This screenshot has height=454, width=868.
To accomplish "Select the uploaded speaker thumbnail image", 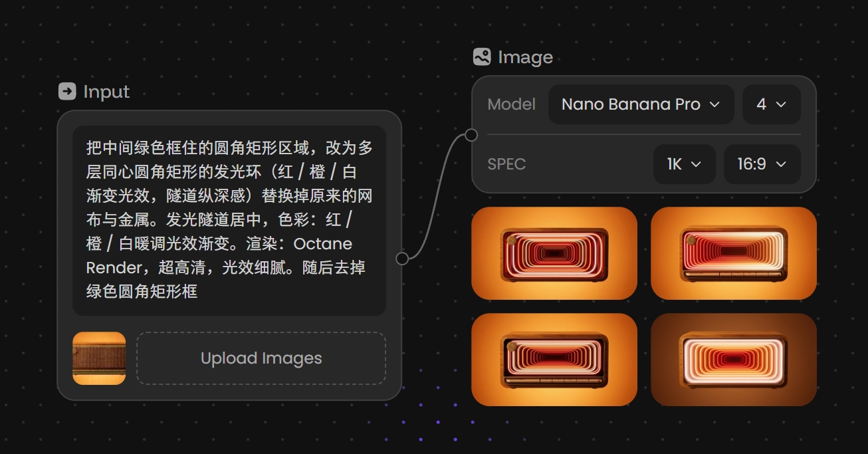I will [99, 358].
